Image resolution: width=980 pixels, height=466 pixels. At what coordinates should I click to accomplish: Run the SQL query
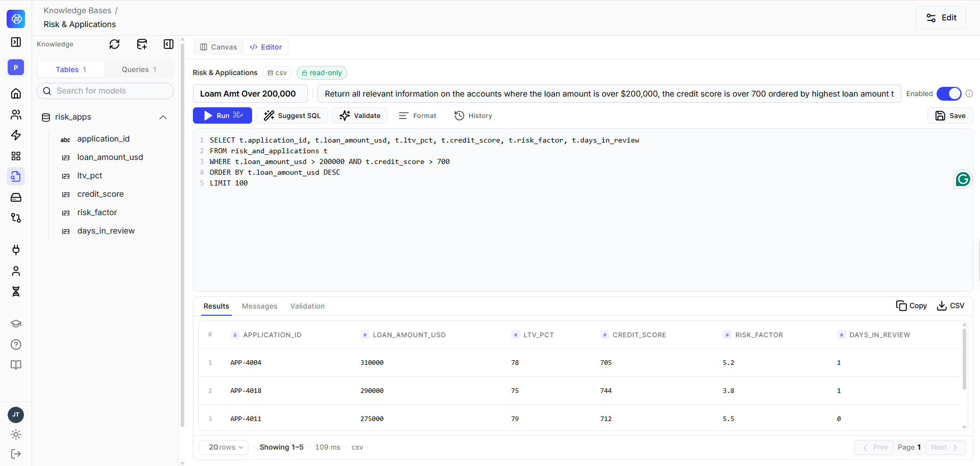223,115
